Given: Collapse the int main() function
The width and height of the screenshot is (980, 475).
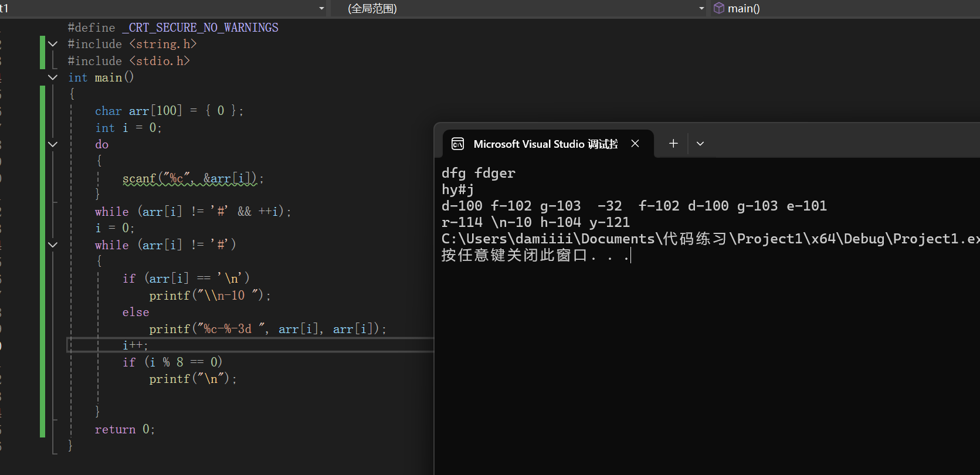Looking at the screenshot, I should pos(53,77).
